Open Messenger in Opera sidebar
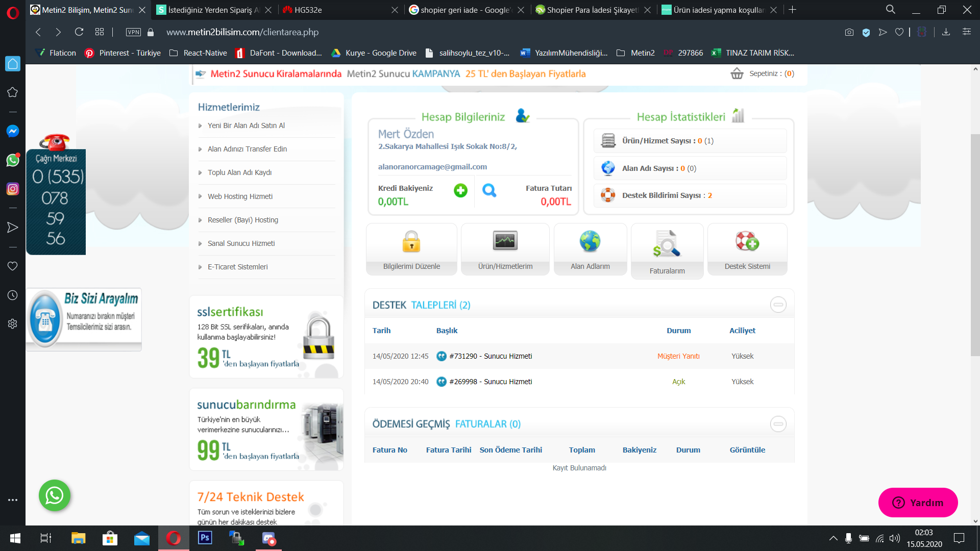Image resolution: width=980 pixels, height=551 pixels. (x=13, y=131)
